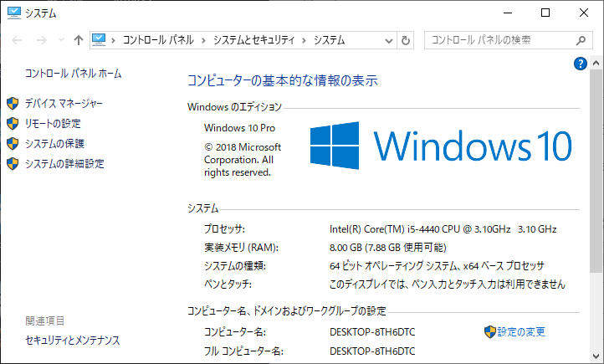Click the Windows 10 logo image
604x364 pixels.
point(441,146)
